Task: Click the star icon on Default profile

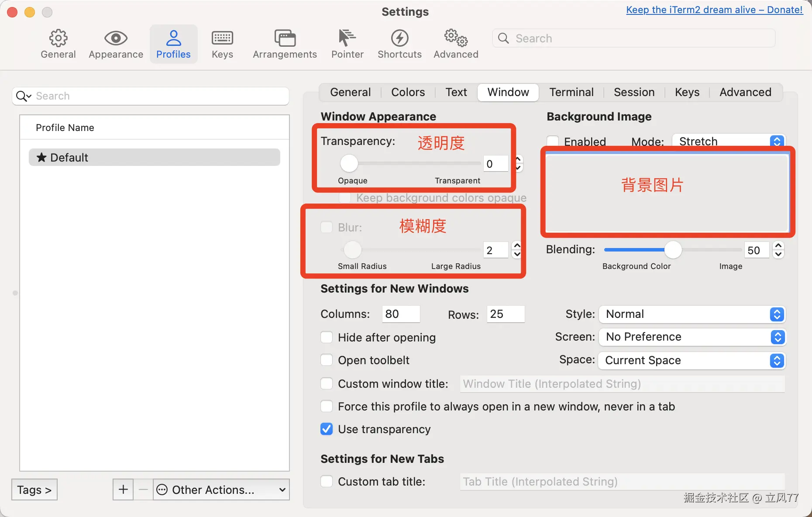Action: pos(41,157)
